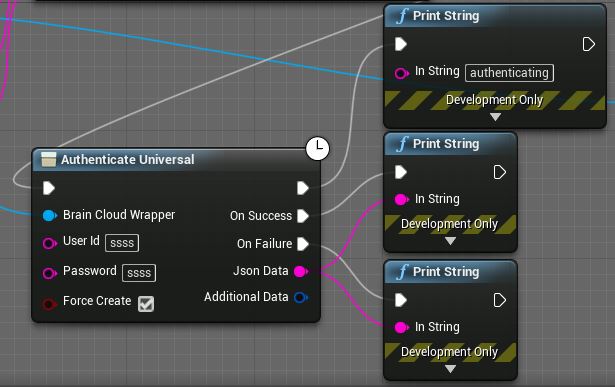
Task: Expand the middle Print String node's arrow
Action: 450,241
